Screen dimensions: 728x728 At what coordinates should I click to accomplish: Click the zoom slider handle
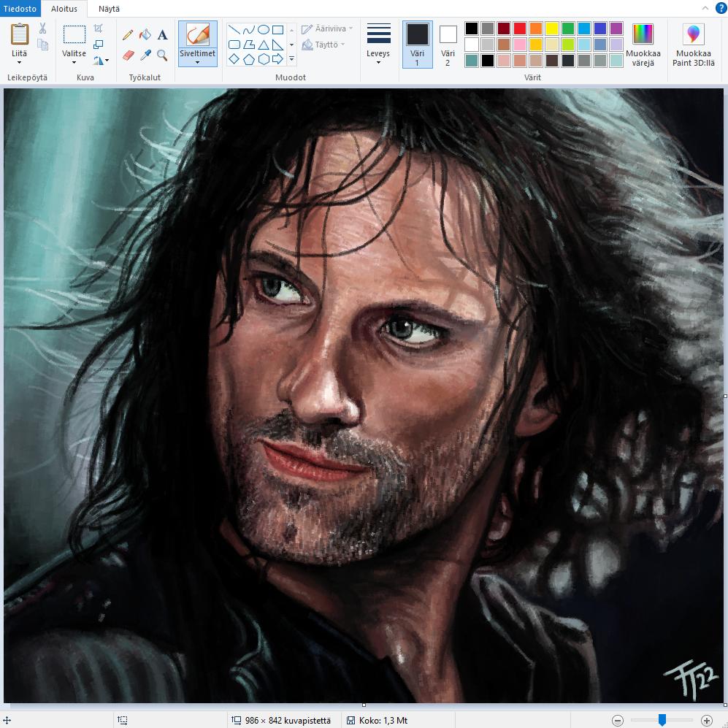662,720
